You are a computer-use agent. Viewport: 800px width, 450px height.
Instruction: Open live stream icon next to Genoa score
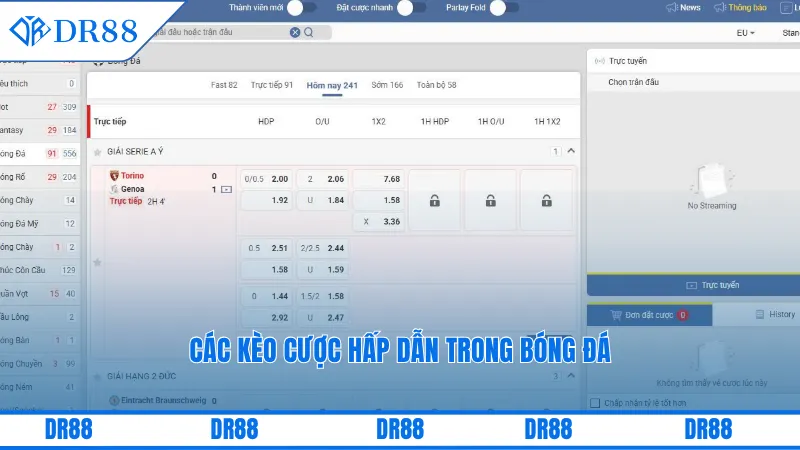[x=227, y=190]
